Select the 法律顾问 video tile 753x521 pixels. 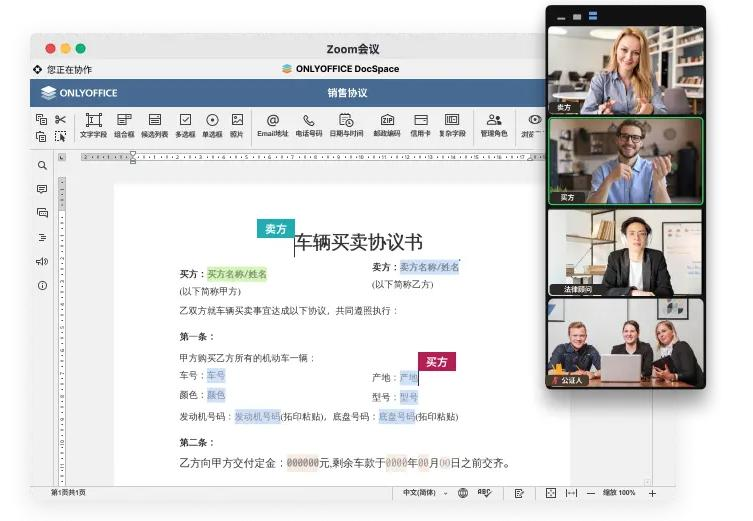click(x=625, y=253)
